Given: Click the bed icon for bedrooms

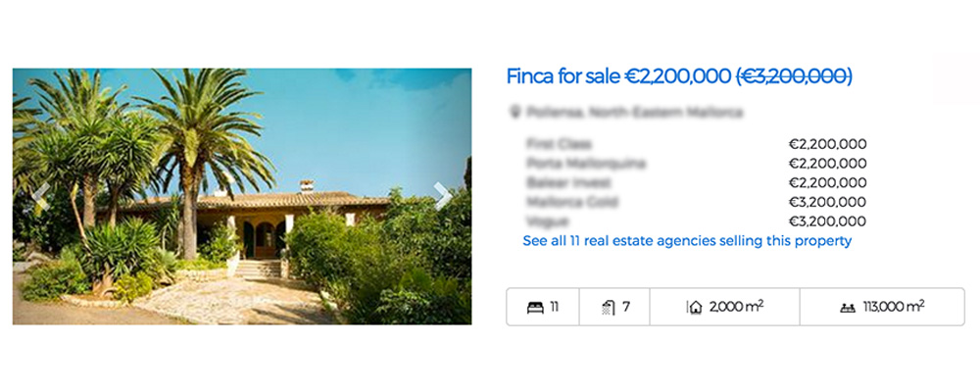Looking at the screenshot, I should point(535,308).
